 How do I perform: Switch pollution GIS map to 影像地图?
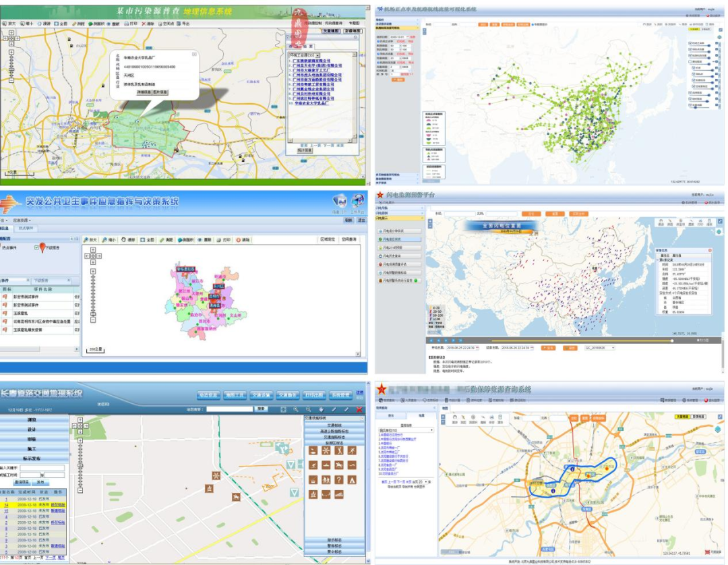tap(353, 31)
